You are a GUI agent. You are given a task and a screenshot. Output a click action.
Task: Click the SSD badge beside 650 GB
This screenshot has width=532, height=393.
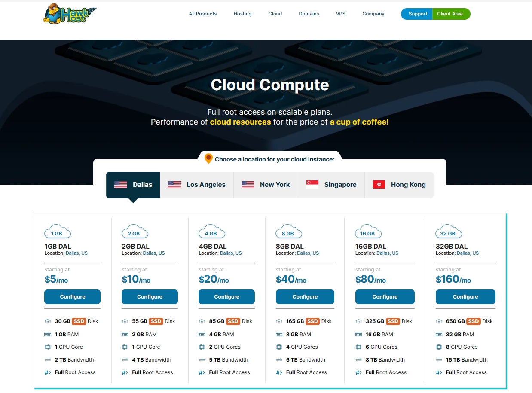click(474, 321)
